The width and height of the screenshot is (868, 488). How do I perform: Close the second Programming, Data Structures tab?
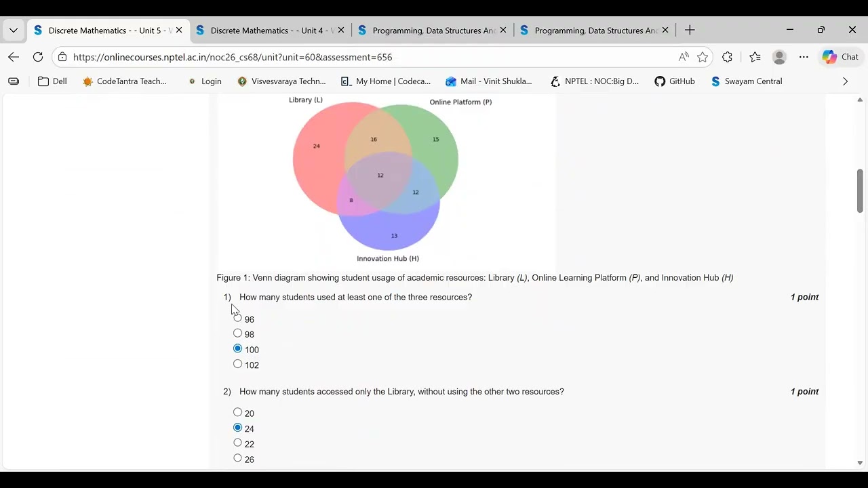tap(665, 30)
